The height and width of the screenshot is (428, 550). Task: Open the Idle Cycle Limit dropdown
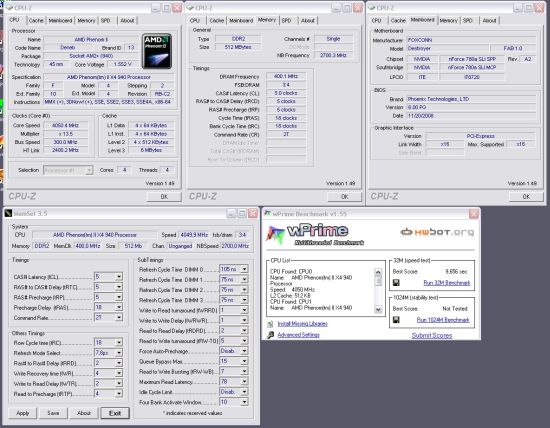[244, 392]
